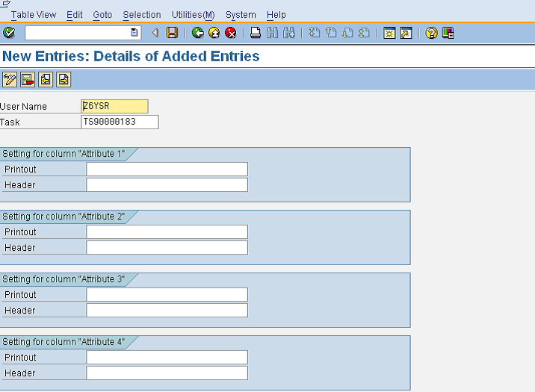Click the User Name input field
Screen dimensions: 535x392
pos(114,106)
